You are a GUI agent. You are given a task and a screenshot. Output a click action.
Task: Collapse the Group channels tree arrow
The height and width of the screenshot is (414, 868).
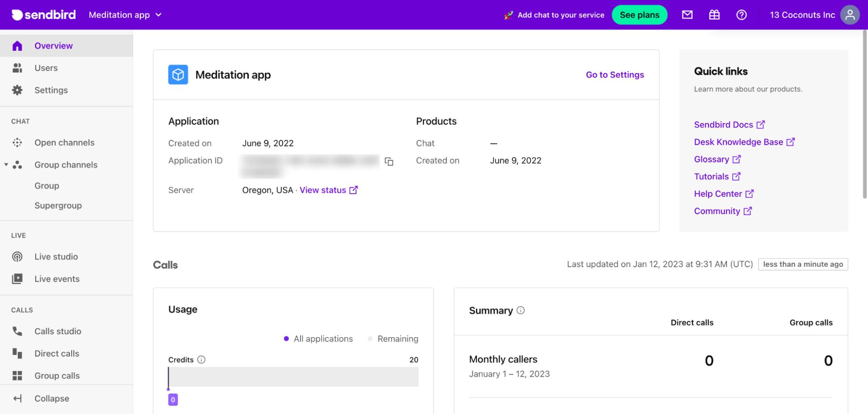pos(6,165)
